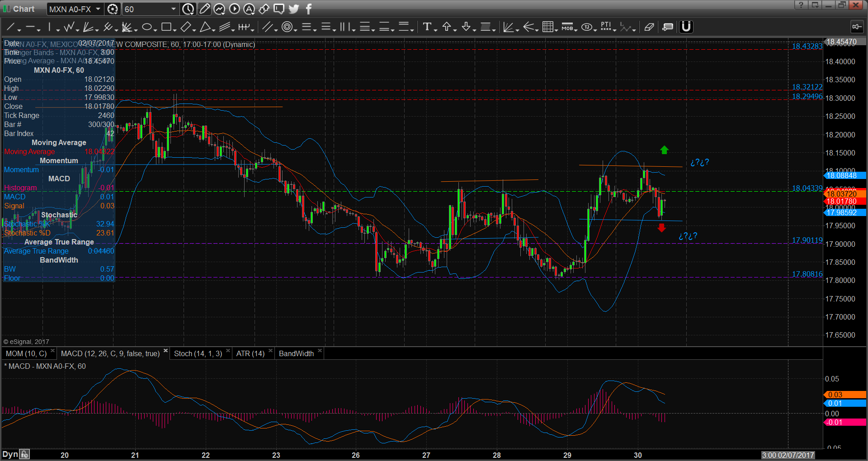Toggle the Dyn scaling button

point(10,454)
